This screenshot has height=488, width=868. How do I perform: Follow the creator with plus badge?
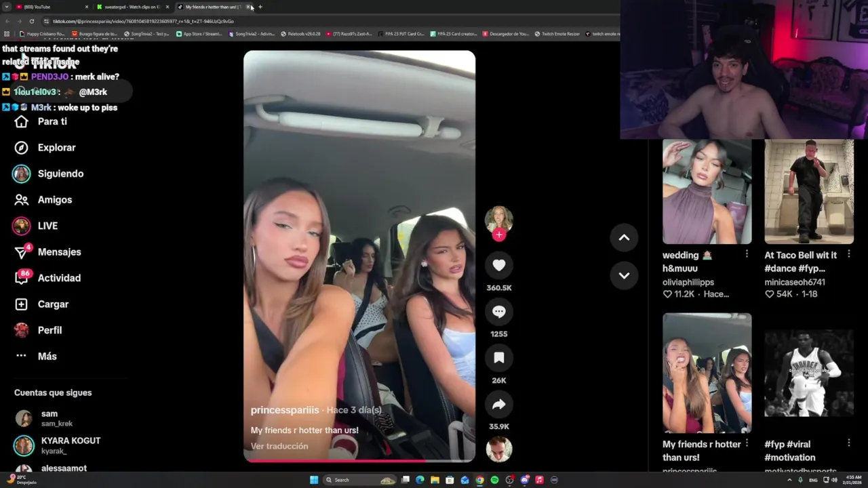click(499, 235)
